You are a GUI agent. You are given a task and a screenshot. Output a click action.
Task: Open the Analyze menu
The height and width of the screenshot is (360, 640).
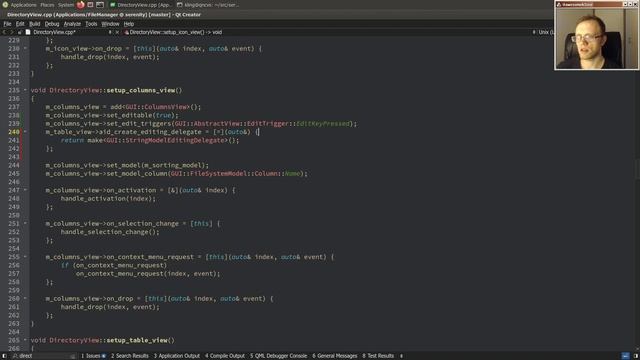[72, 24]
